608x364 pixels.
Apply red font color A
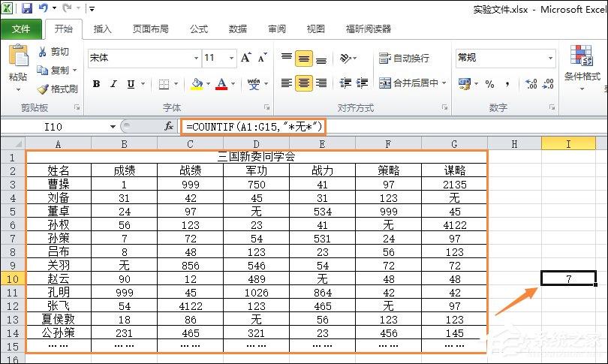click(x=221, y=84)
